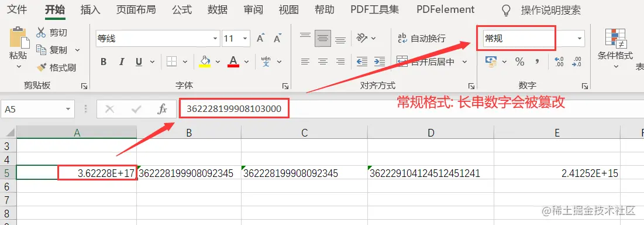Screen dimensions: 644x225
Task: Switch to the 页面布局 tab
Action: pos(136,10)
